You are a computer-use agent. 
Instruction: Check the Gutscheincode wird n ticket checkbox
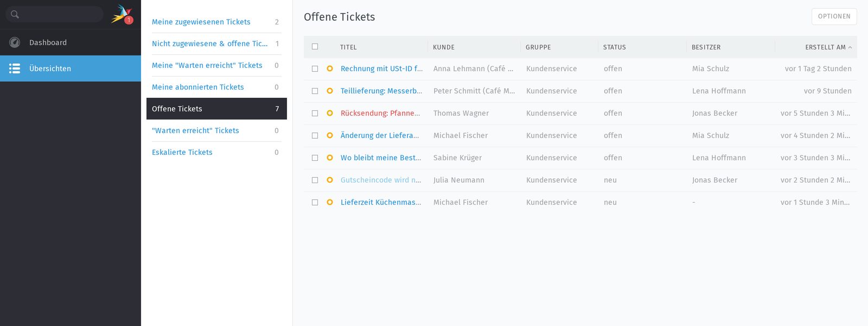tap(315, 180)
